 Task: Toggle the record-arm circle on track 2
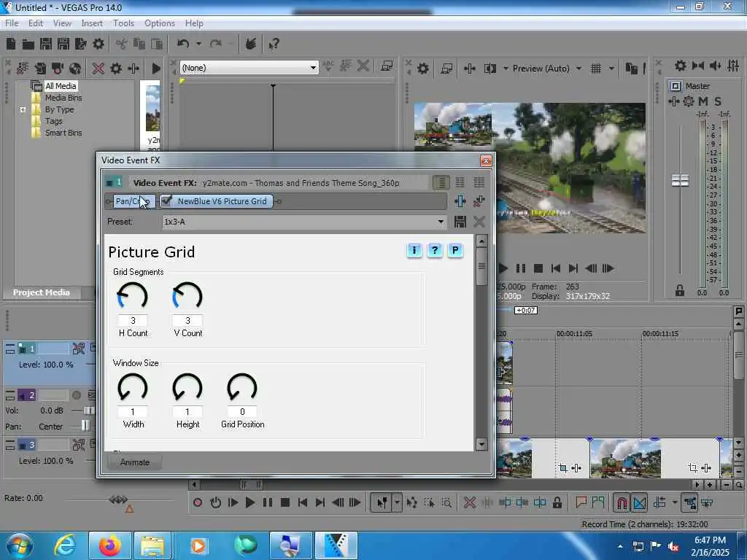(76, 395)
